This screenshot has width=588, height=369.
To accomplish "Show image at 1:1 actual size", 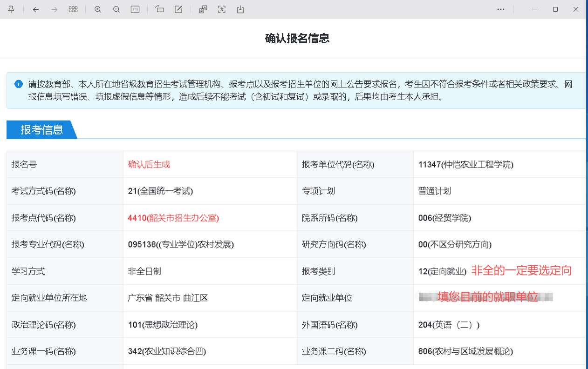I will pos(135,9).
